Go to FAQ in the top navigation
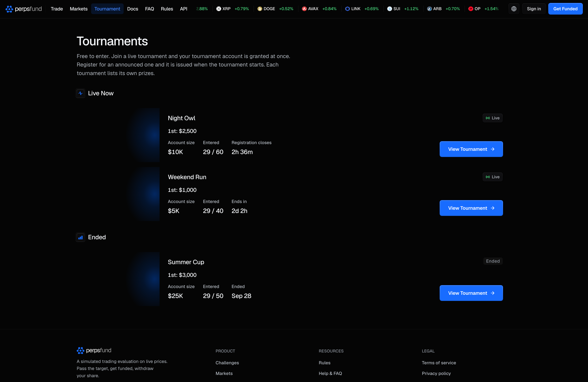 [x=149, y=9]
